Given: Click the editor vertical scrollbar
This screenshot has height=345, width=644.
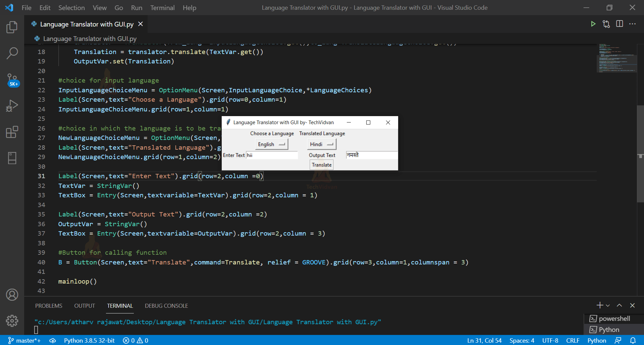Looking at the screenshot, I should [x=640, y=154].
